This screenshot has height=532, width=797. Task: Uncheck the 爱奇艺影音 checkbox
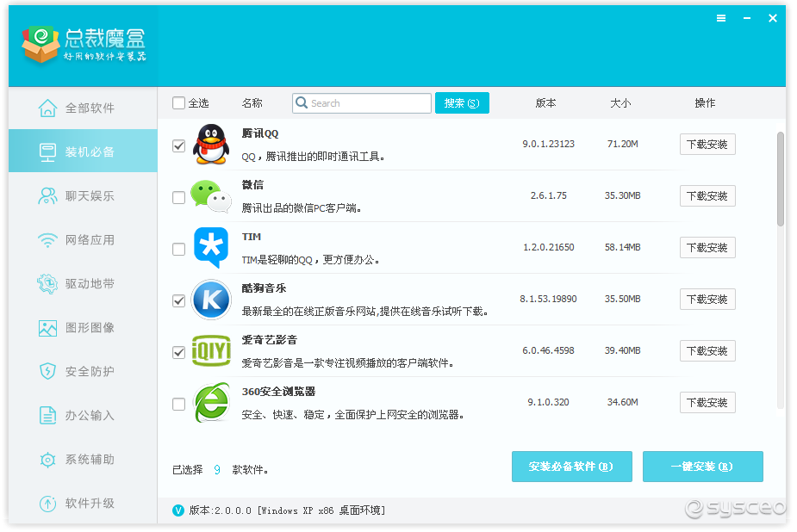(178, 352)
